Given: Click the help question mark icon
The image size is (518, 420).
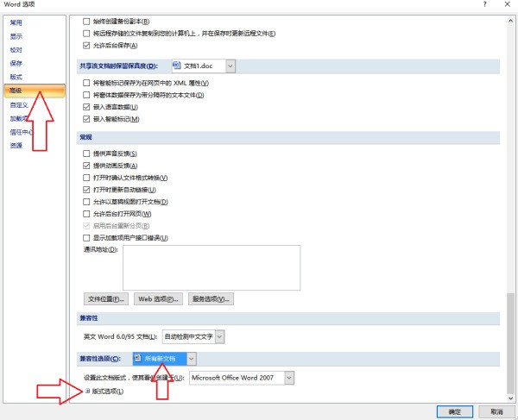Looking at the screenshot, I should pos(484,4).
